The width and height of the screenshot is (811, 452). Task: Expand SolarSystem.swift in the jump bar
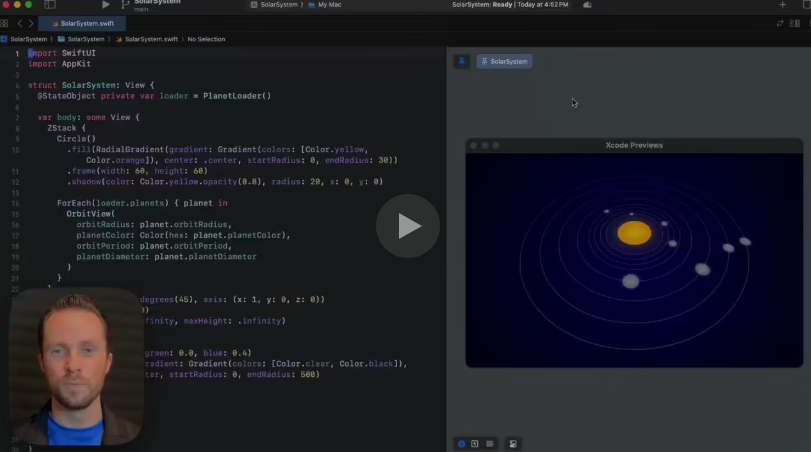150,39
